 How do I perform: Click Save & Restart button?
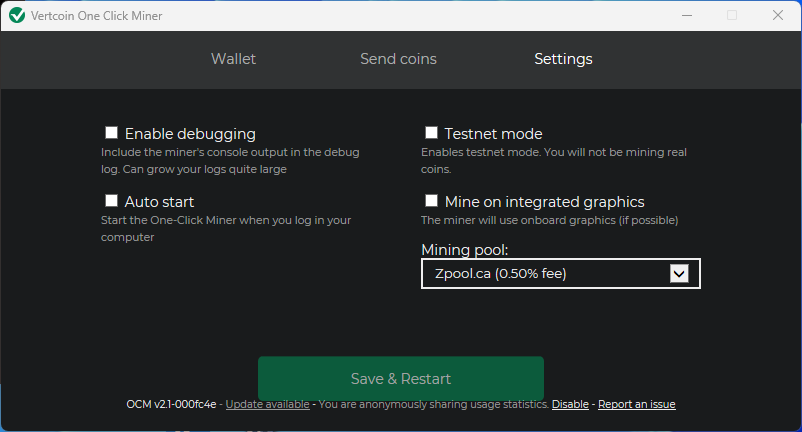point(400,378)
